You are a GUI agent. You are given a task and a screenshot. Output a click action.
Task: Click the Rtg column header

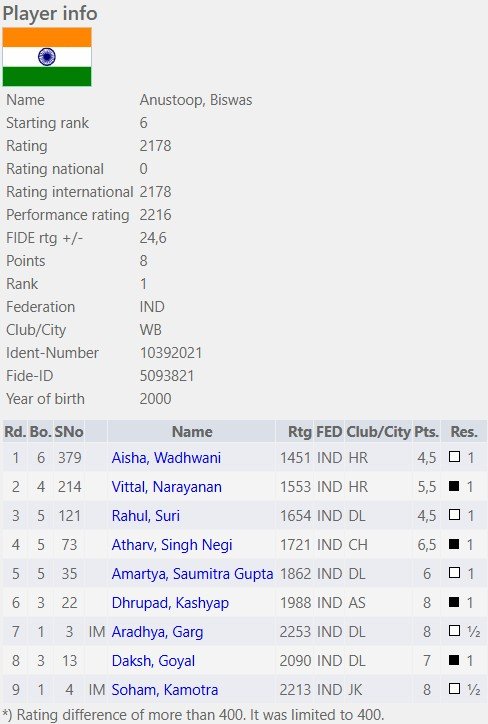pyautogui.click(x=300, y=432)
